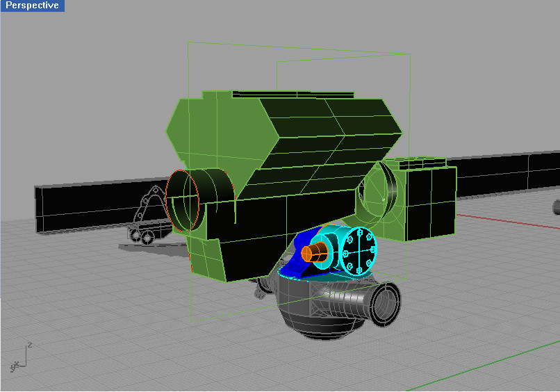Click the Perspective viewport title label
The image size is (560, 392).
point(32,6)
